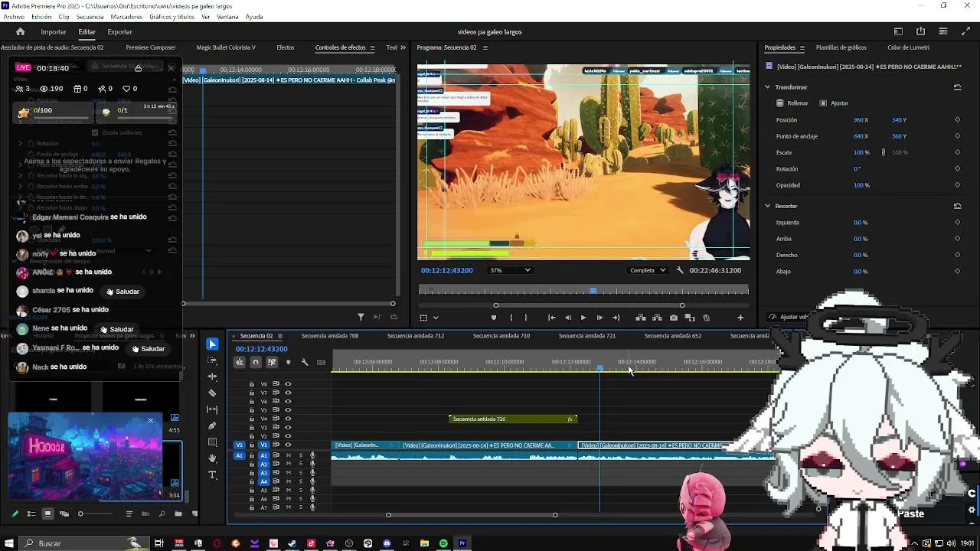Viewport: 980px width, 551px height.
Task: Add a marker in the timeline header
Action: pyautogui.click(x=288, y=362)
